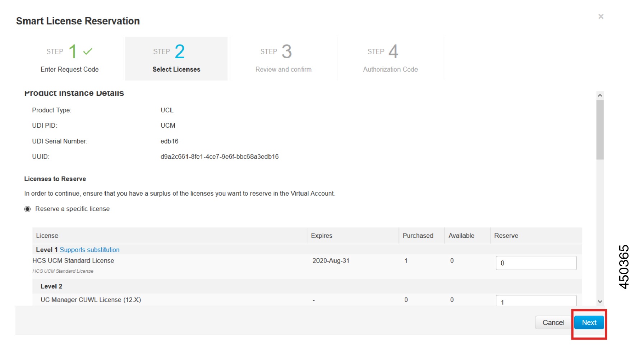Click the vertical scrollbar thumb
This screenshot has width=644, height=354.
point(599,126)
